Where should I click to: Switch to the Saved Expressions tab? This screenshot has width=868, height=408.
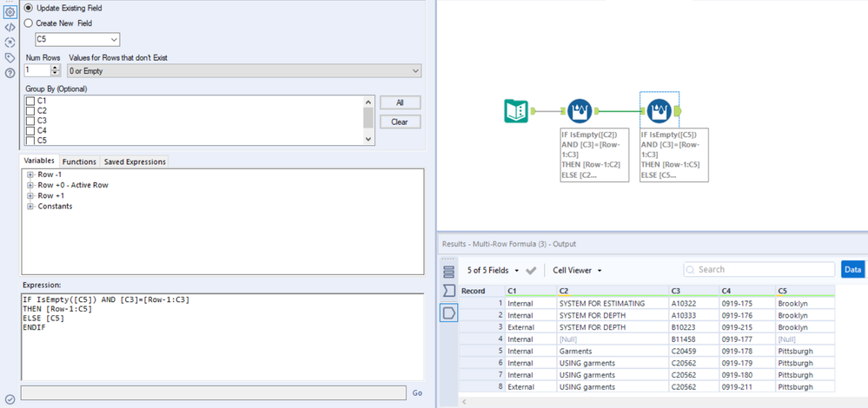(135, 161)
